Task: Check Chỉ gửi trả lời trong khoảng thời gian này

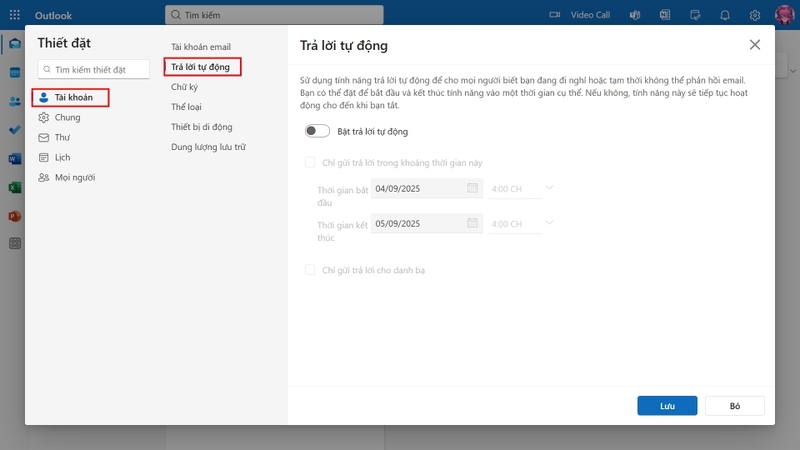Action: click(310, 163)
